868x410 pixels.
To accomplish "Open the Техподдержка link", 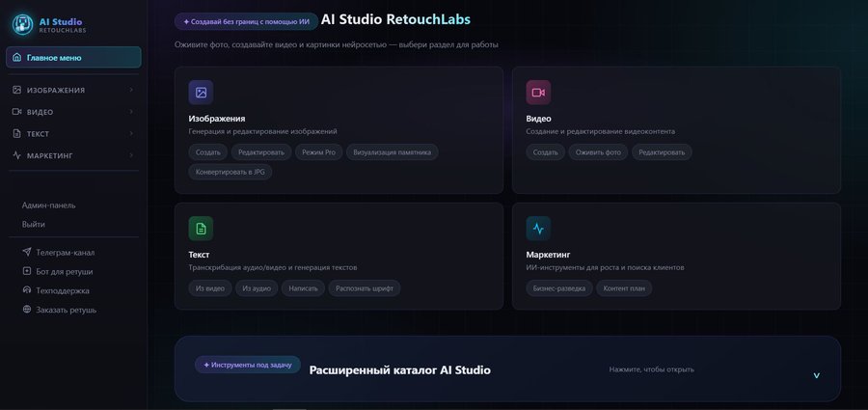I will pyautogui.click(x=63, y=291).
